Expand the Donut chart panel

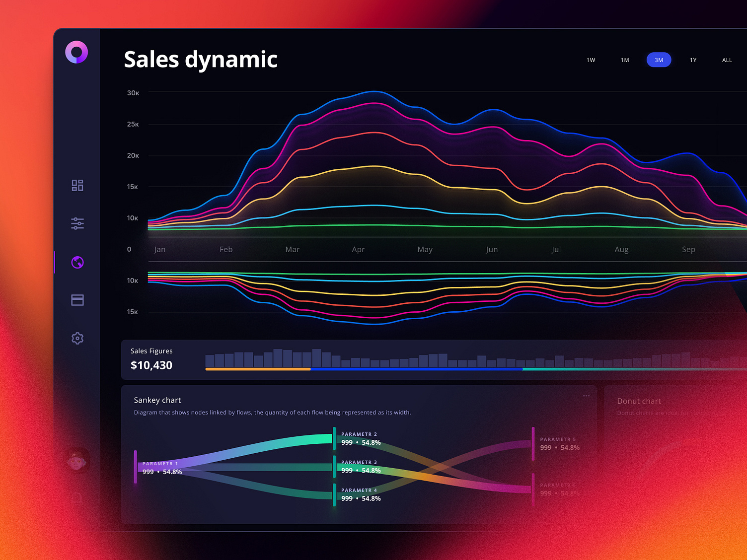(639, 401)
